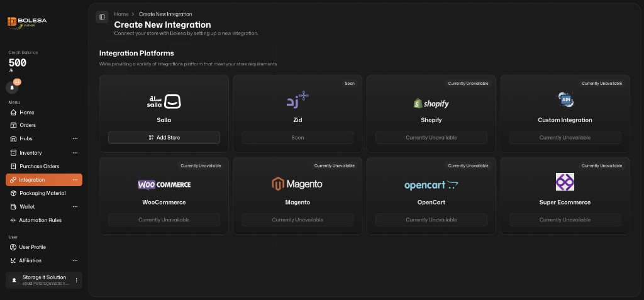Click the Magento logo

[x=297, y=184]
